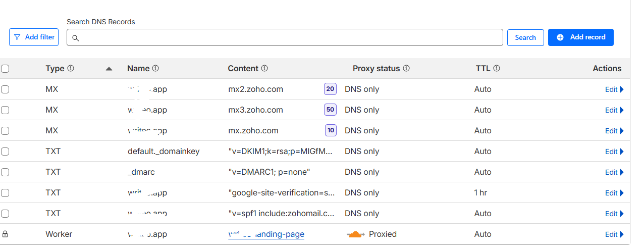This screenshot has width=644, height=251.
Task: Sort records by Name column header
Action: click(138, 68)
